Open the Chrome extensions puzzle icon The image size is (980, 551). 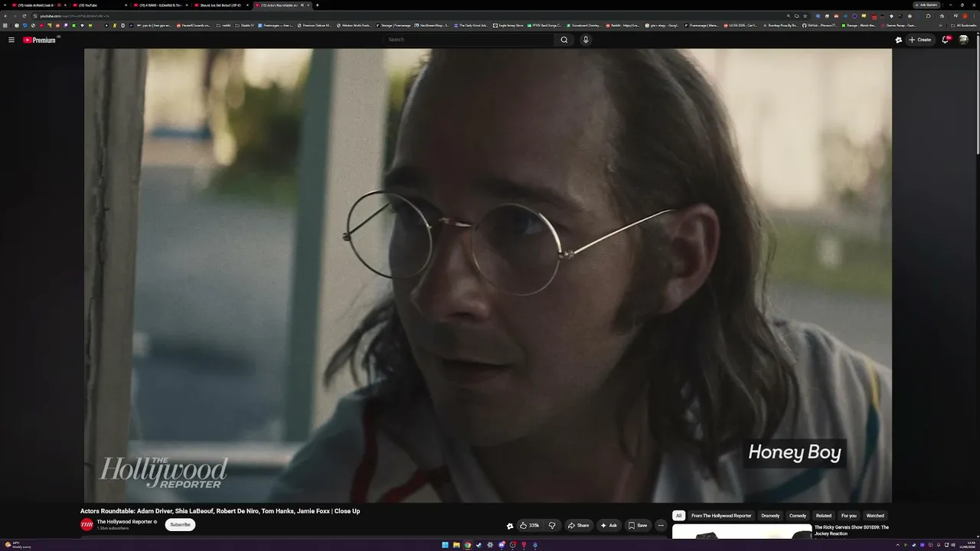coord(928,15)
